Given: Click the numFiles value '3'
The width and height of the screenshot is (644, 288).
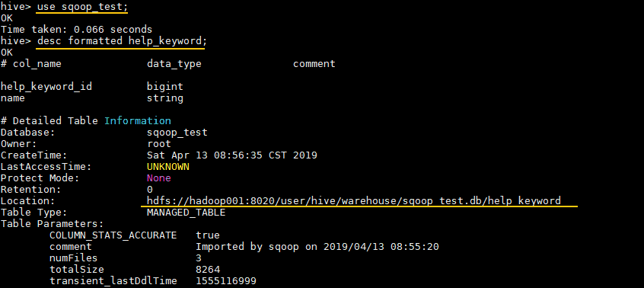Looking at the screenshot, I should [199, 258].
